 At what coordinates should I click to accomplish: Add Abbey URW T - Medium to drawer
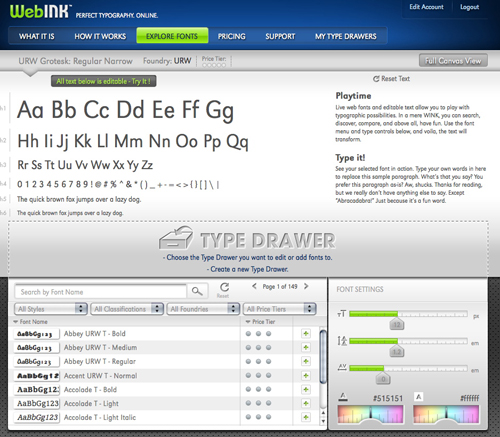pos(306,347)
